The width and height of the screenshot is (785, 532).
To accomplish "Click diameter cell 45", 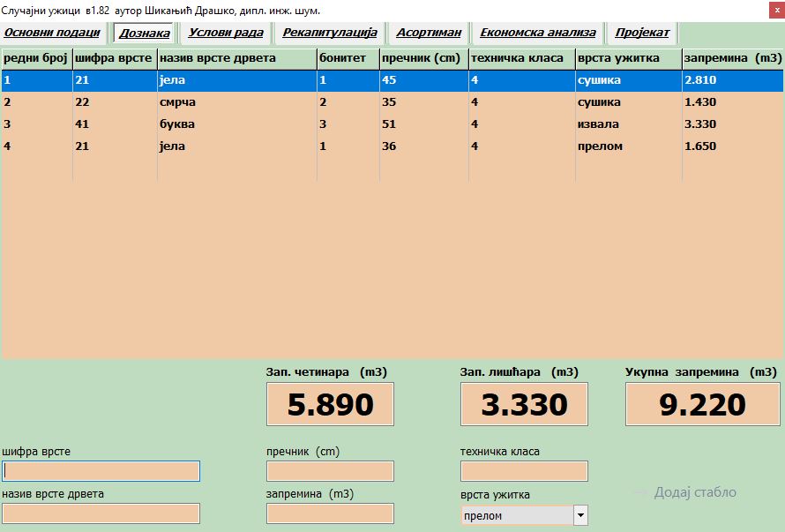I will point(423,80).
